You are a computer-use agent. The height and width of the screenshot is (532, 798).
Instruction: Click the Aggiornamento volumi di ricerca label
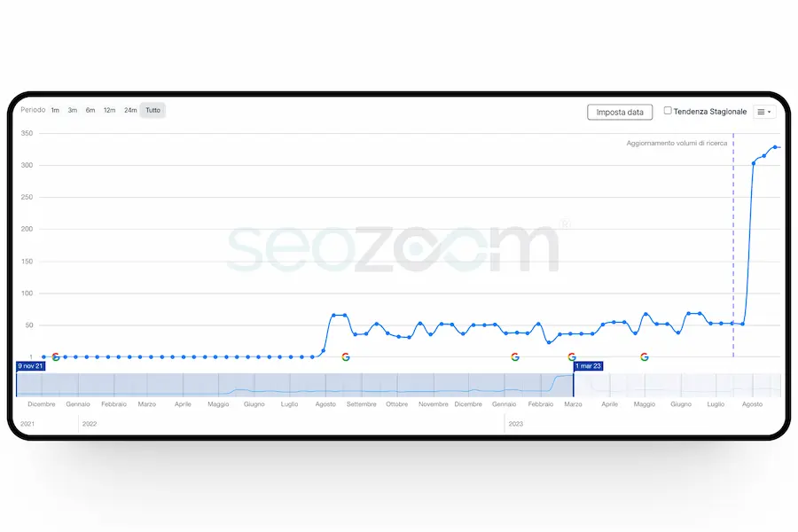[677, 143]
